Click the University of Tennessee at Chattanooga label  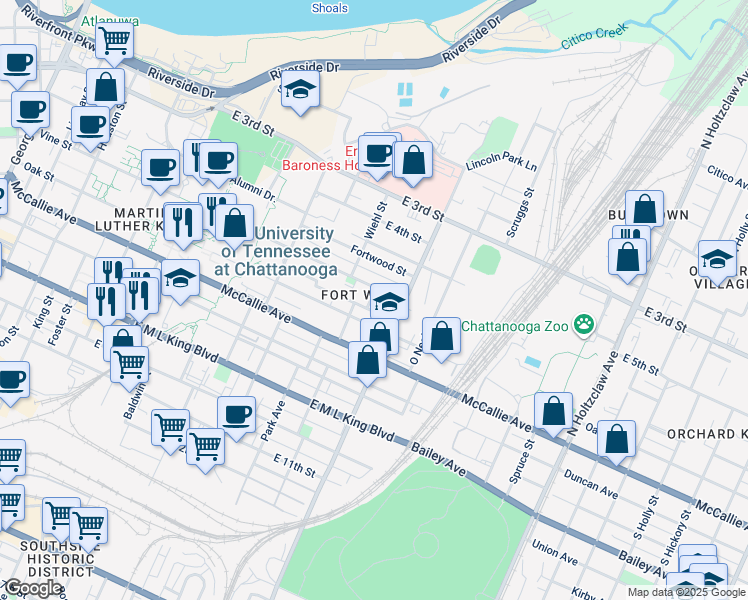[x=276, y=251]
